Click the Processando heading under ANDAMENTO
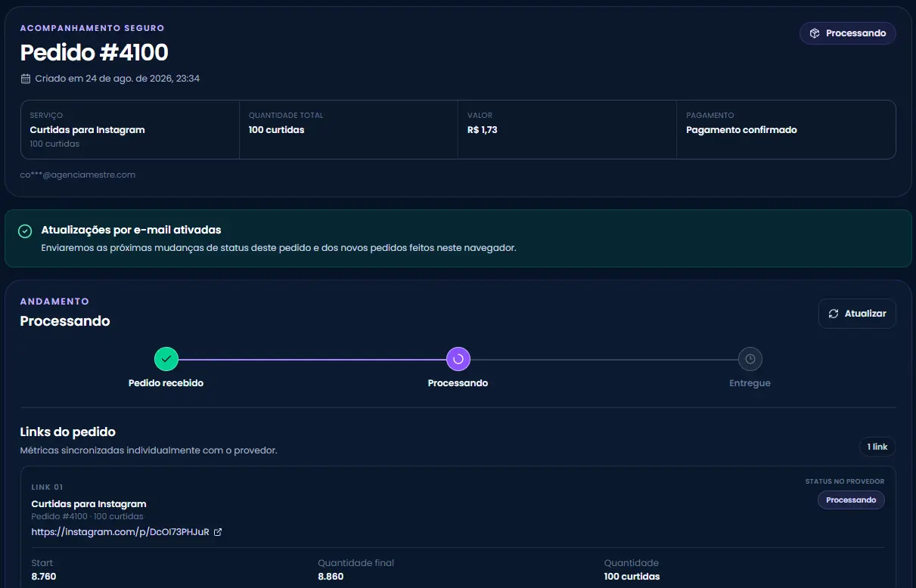The height and width of the screenshot is (588, 916). (x=65, y=321)
